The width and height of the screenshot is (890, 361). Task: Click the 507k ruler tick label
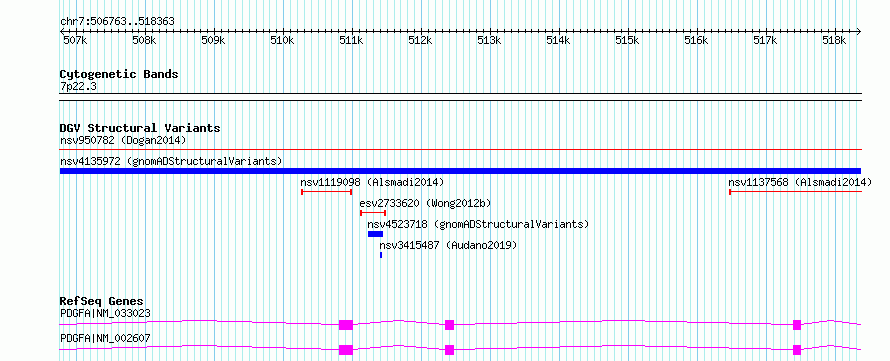(x=75, y=41)
